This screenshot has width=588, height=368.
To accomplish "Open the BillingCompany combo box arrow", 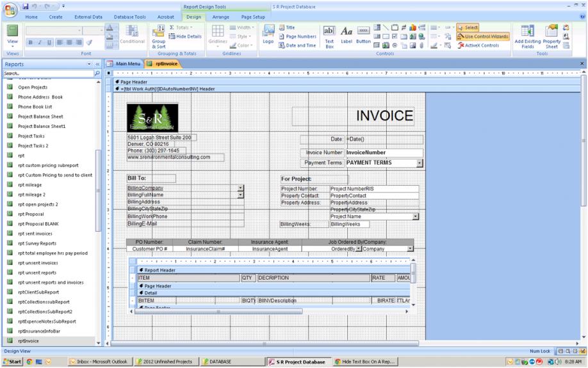I will click(x=241, y=188).
